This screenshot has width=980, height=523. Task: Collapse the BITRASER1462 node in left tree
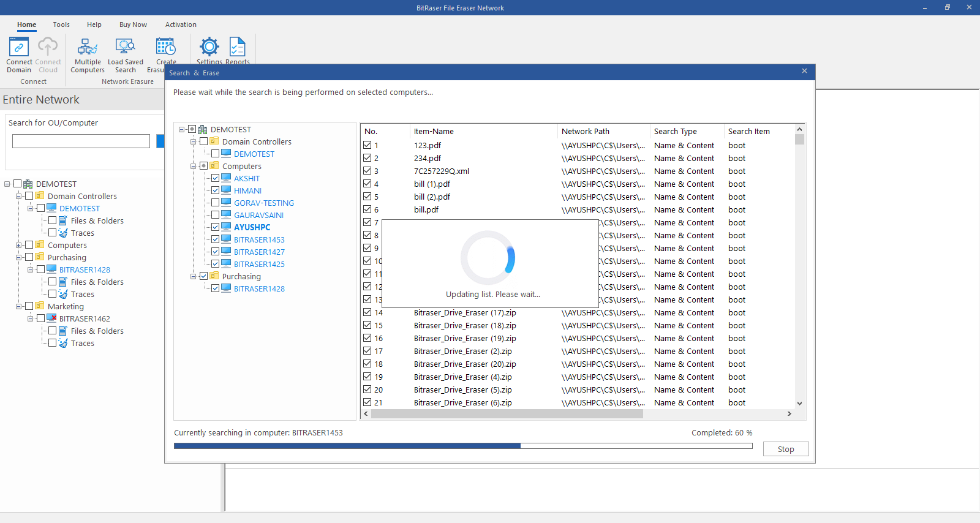click(31, 318)
